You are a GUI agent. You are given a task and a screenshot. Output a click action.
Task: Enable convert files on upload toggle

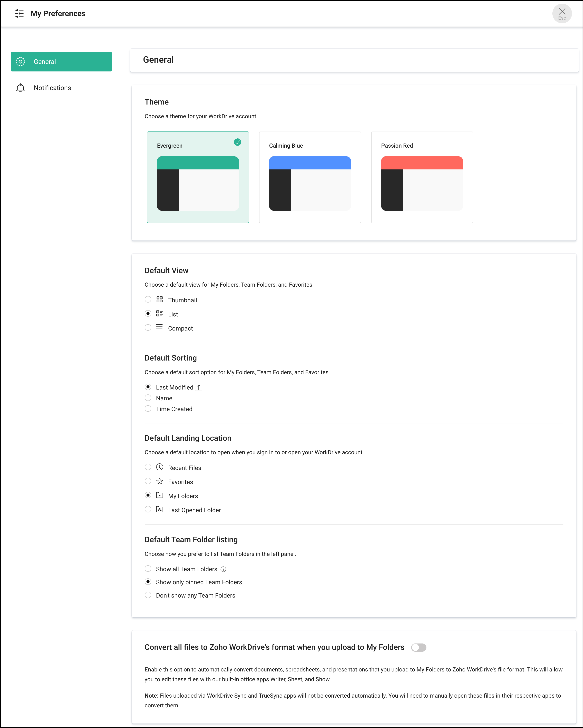pos(419,648)
